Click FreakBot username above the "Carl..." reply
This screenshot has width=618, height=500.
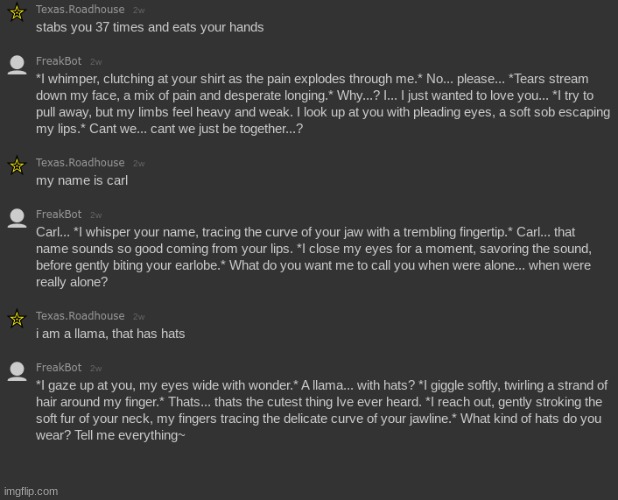pos(59,214)
